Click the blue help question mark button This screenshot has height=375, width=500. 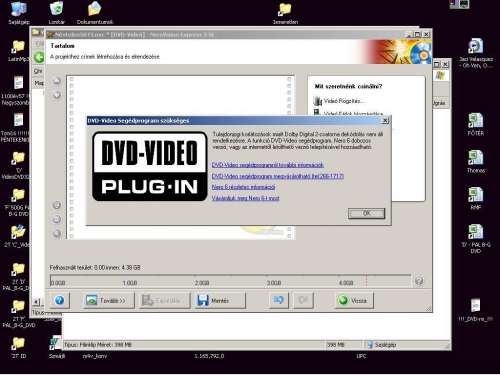[x=60, y=300]
